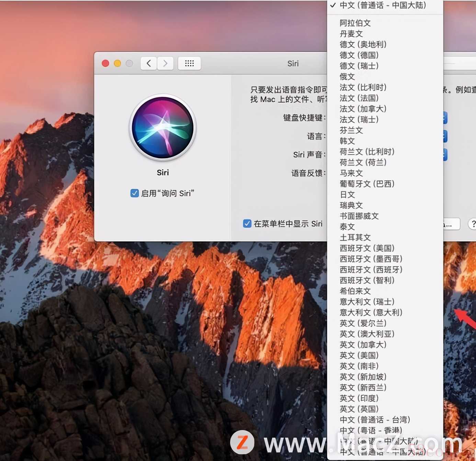The height and width of the screenshot is (461, 476).
Task: Click the large Siri logo icon
Action: (163, 128)
